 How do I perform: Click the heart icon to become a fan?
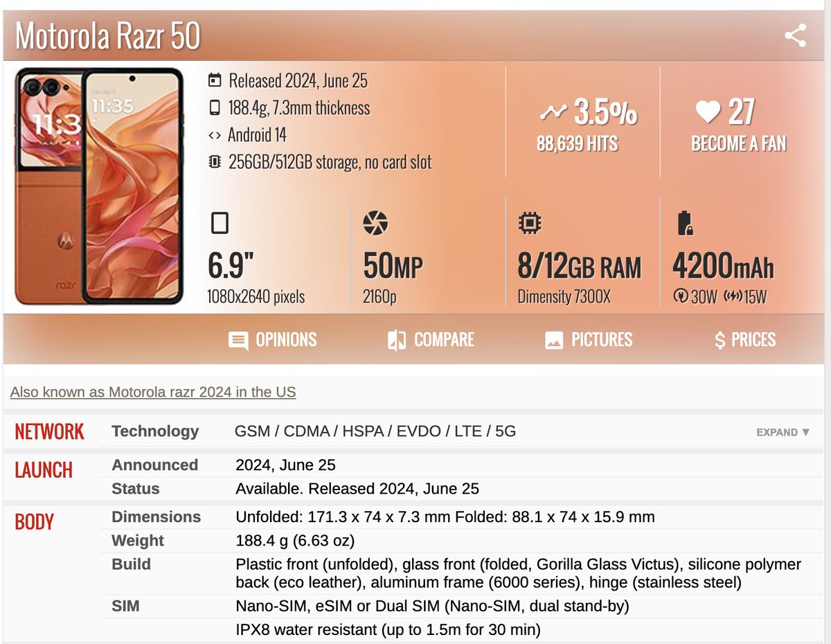click(x=708, y=112)
